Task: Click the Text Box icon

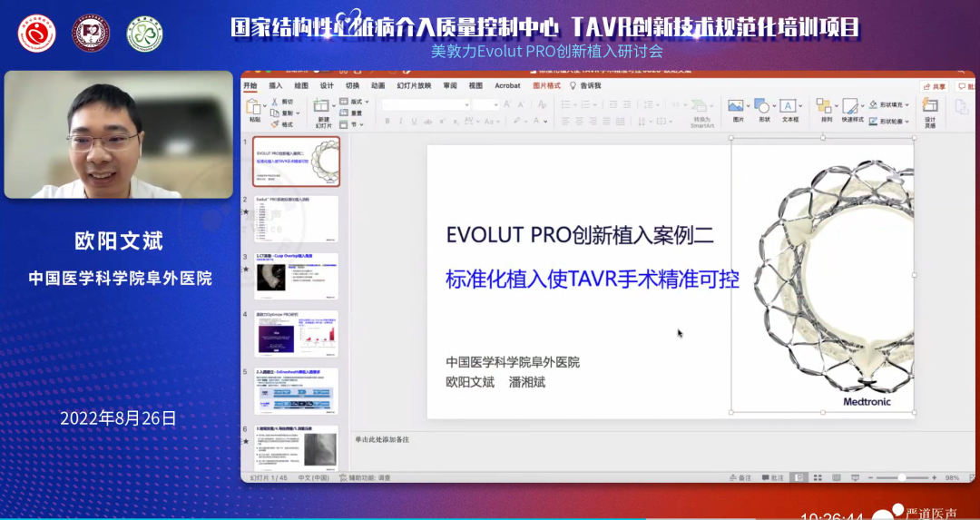Action: coord(789,105)
